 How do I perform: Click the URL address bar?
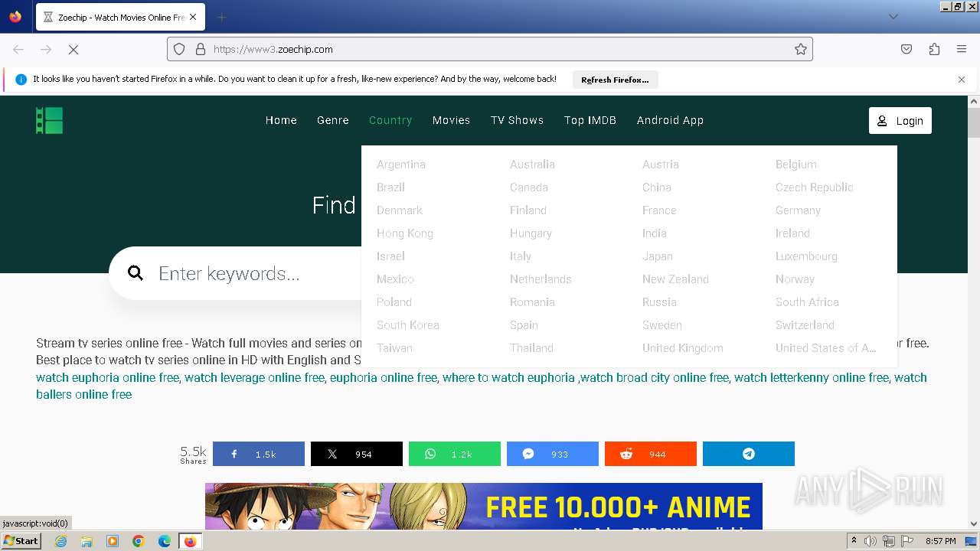[490, 49]
